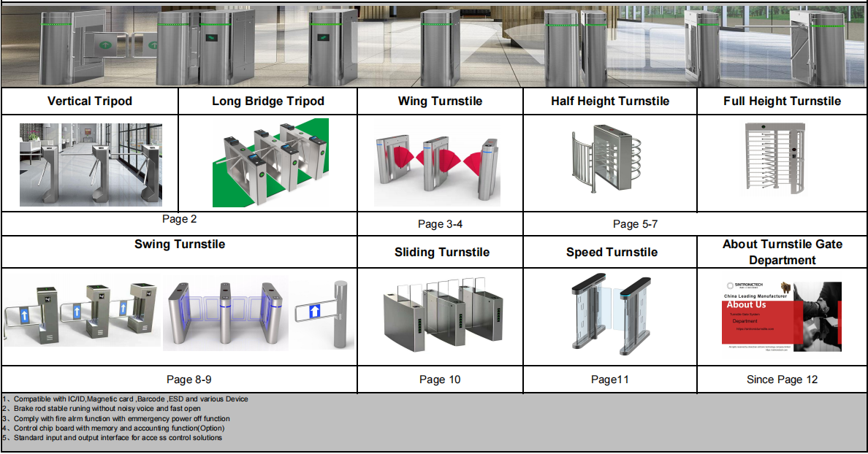Click the Vertical Tripod product image
Screen dimensions: 868x454
click(x=91, y=165)
